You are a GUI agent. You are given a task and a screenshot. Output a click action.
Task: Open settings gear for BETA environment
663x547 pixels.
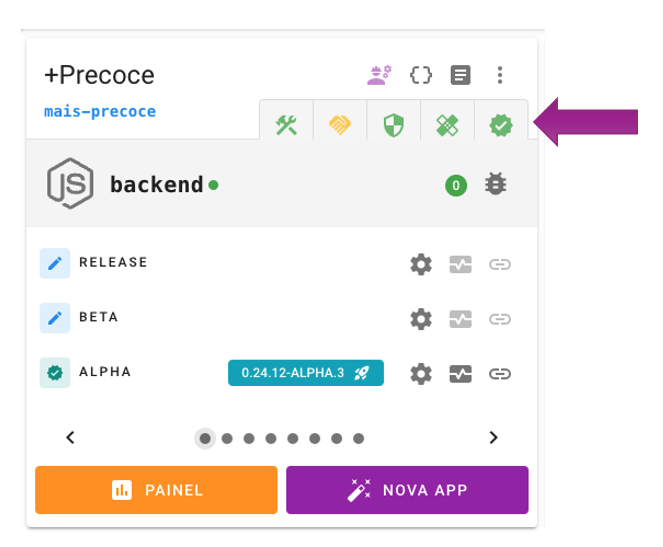click(x=421, y=319)
